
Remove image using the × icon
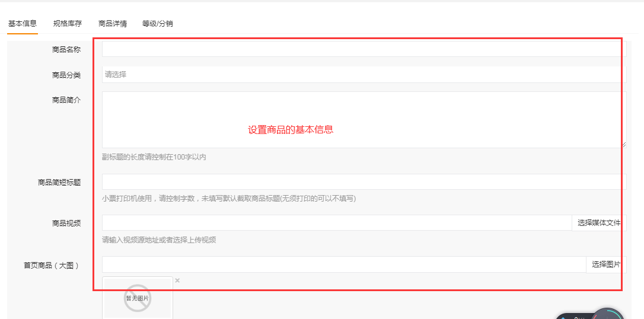click(177, 280)
